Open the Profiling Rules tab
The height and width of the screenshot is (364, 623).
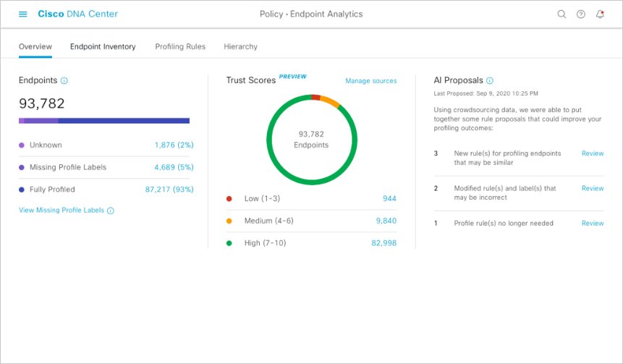[180, 46]
